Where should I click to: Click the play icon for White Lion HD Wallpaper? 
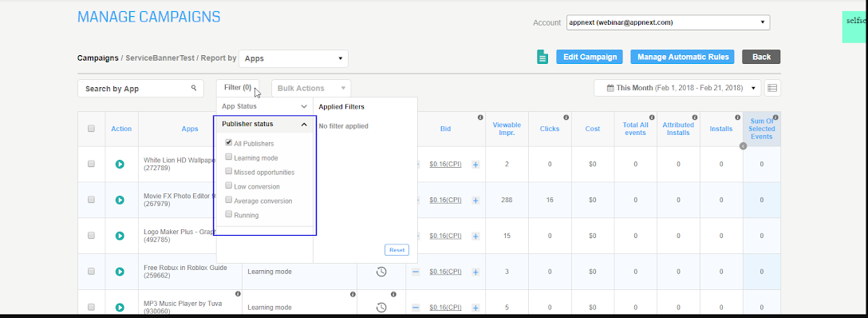click(x=120, y=164)
